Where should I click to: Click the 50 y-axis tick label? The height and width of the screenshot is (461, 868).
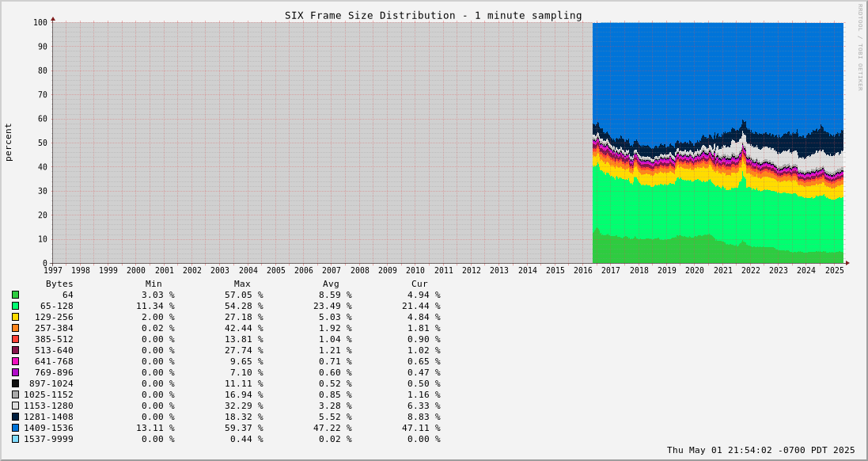pyautogui.click(x=42, y=143)
